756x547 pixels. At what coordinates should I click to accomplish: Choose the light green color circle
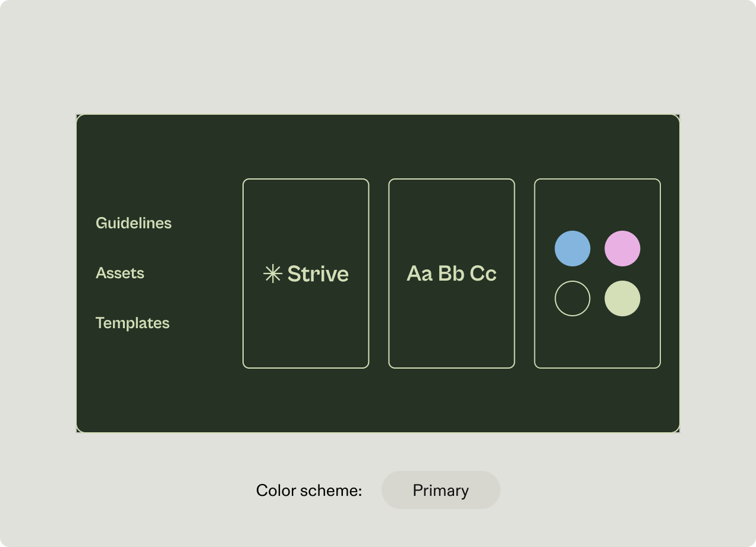tap(622, 298)
